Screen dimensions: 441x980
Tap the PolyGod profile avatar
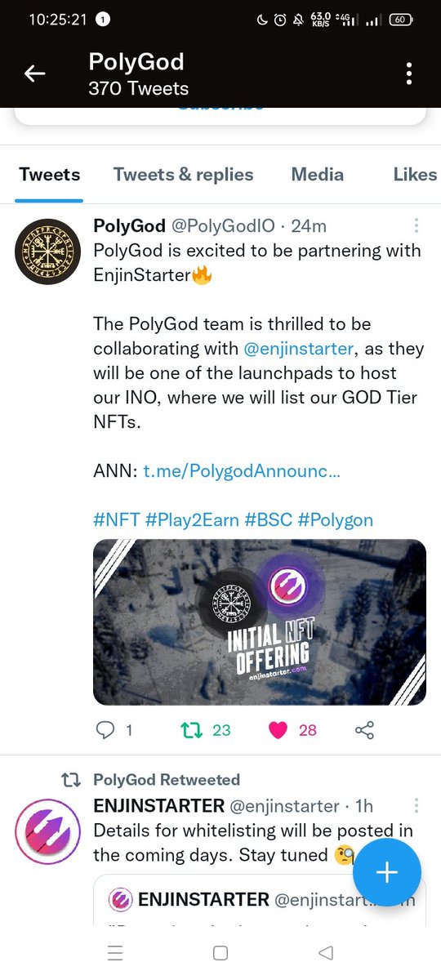47,252
